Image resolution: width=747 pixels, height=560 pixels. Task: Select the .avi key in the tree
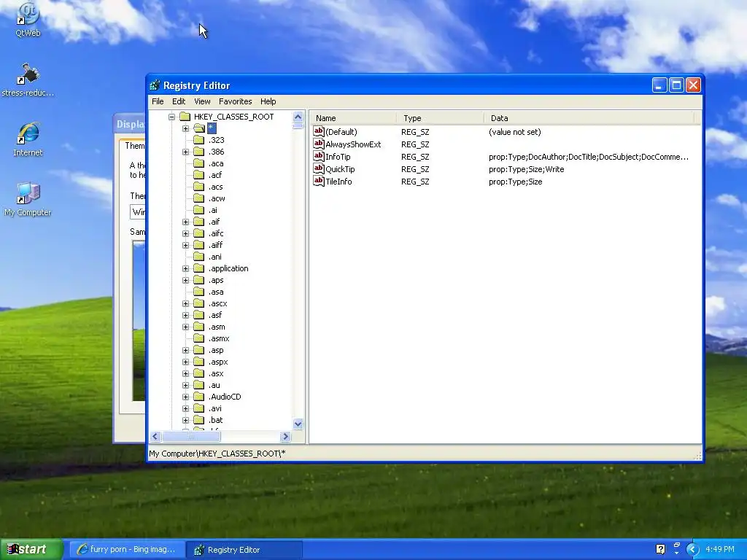pyautogui.click(x=215, y=408)
